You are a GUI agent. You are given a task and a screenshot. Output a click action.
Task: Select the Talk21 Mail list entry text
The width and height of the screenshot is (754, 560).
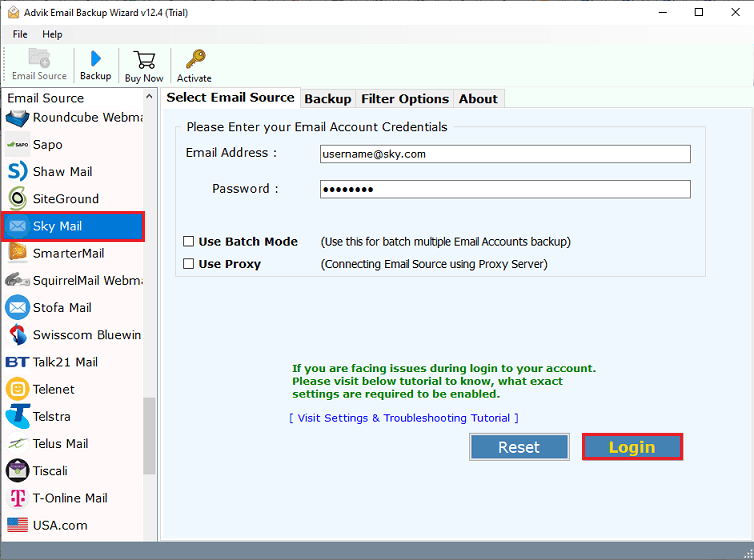tap(65, 362)
